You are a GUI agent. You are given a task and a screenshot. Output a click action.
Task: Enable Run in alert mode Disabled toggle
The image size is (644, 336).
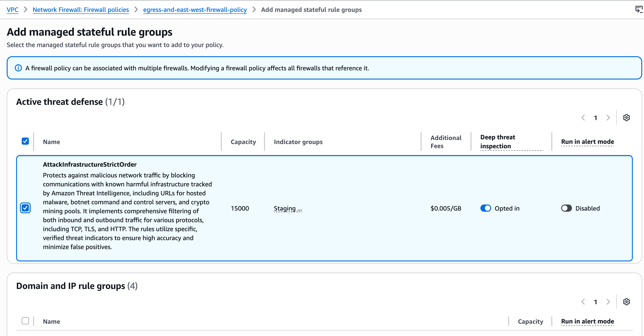pyautogui.click(x=566, y=208)
